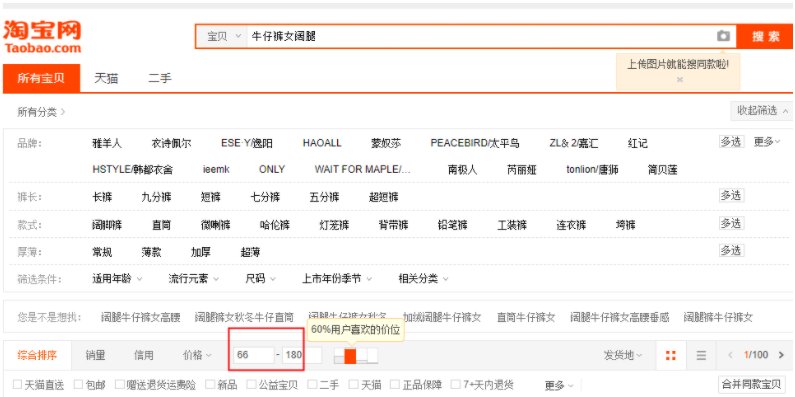Select 薄款 thickness option
This screenshot has height=397, width=795.
tap(151, 252)
